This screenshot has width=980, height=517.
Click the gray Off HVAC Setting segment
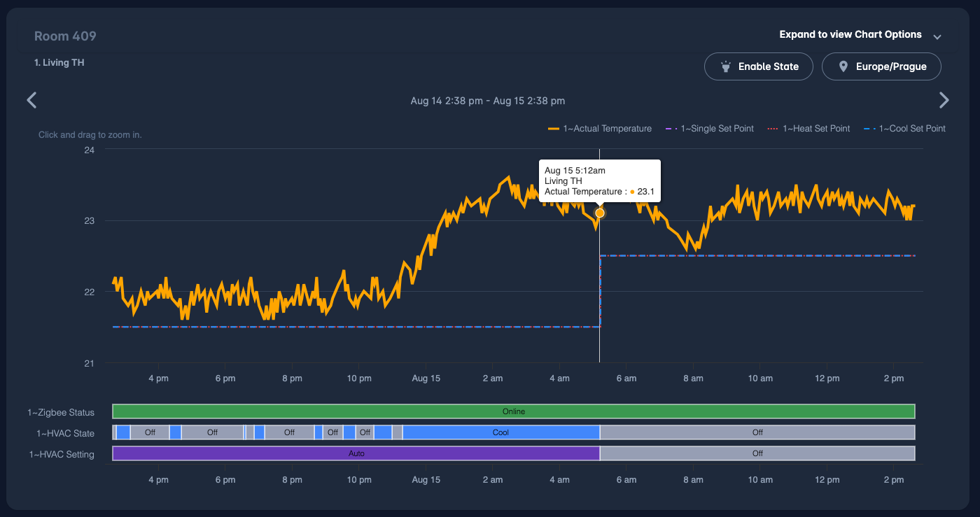(x=757, y=453)
